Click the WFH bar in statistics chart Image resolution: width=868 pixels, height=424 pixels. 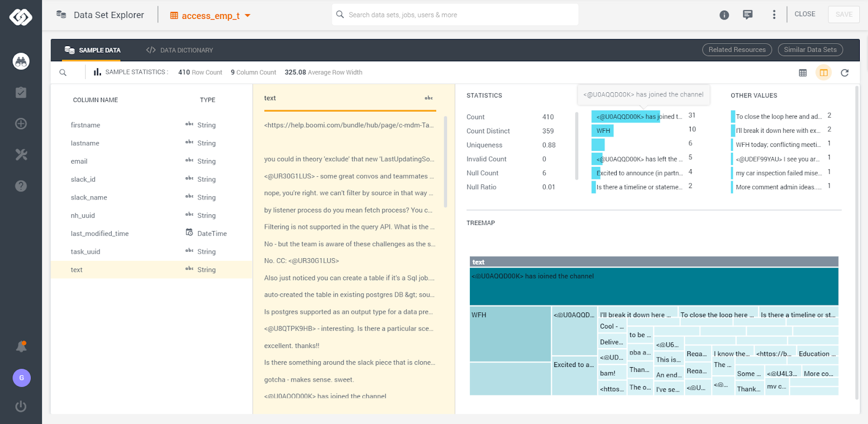(x=602, y=131)
